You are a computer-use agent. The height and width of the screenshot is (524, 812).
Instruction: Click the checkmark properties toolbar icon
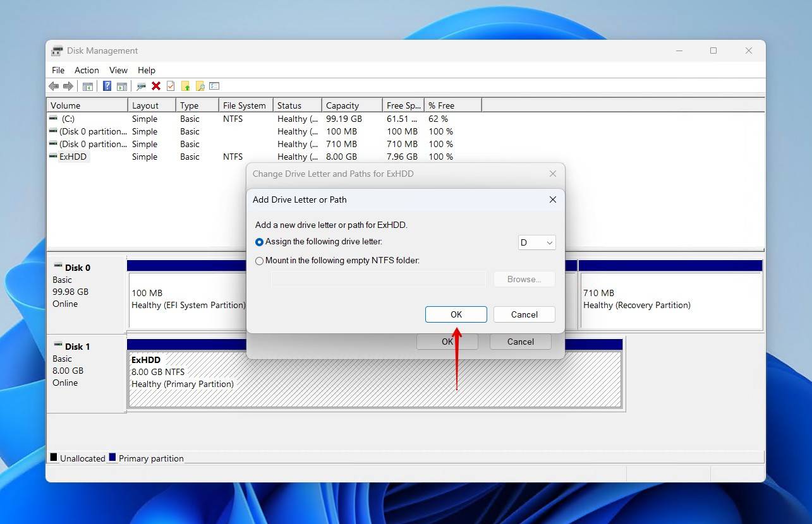click(171, 86)
